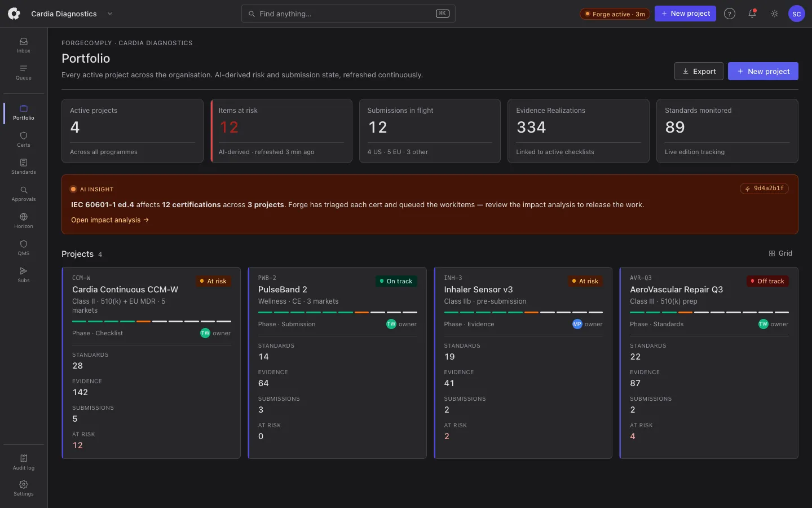Open the Evidence Realizations card
812x508 pixels.
(x=579, y=131)
